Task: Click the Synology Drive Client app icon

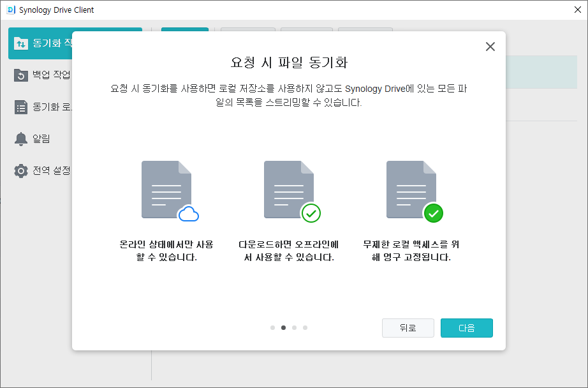Action: (11, 10)
